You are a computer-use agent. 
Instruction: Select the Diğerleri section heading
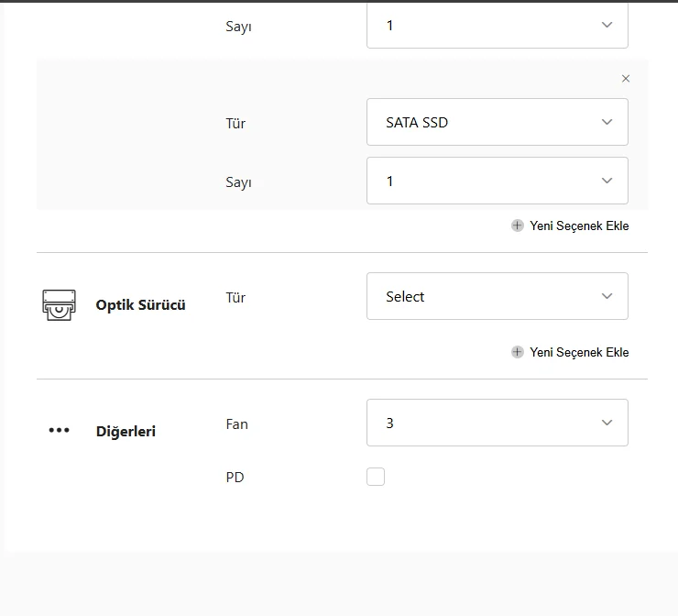point(126,431)
